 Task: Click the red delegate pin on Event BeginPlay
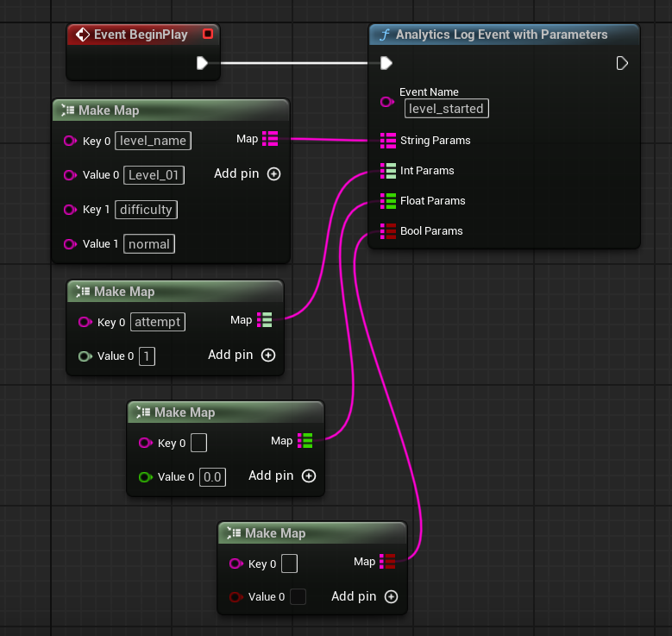pyautogui.click(x=207, y=35)
